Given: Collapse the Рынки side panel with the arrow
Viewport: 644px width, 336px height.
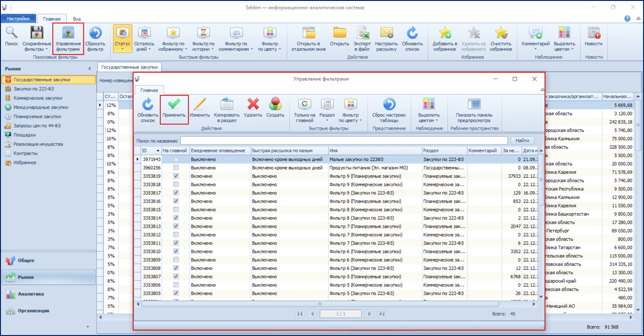Looking at the screenshot, I should (90, 69).
